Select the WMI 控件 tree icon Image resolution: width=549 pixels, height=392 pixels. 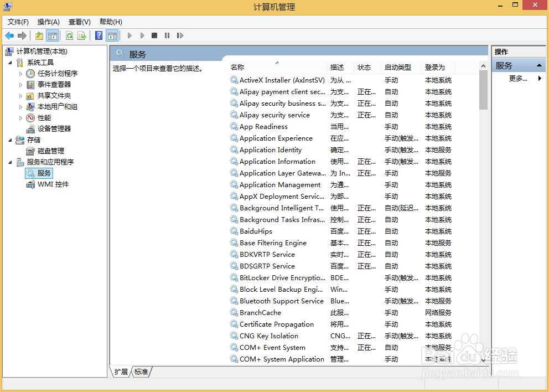click(x=30, y=184)
